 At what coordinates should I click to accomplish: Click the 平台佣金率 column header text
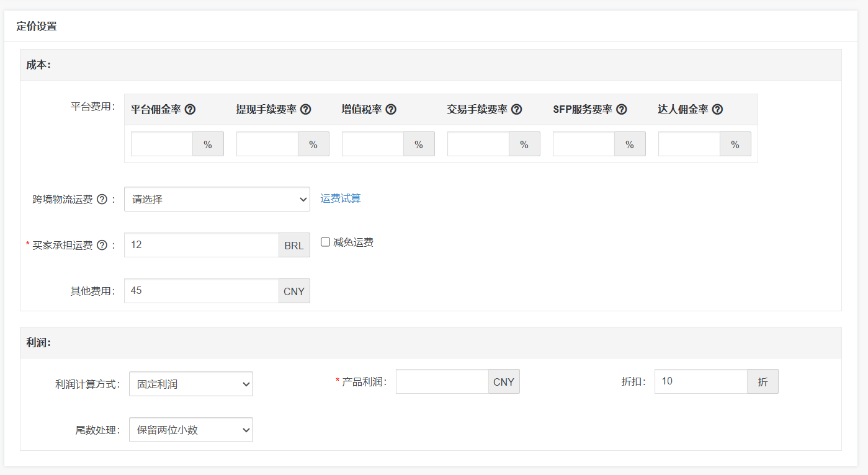click(156, 110)
